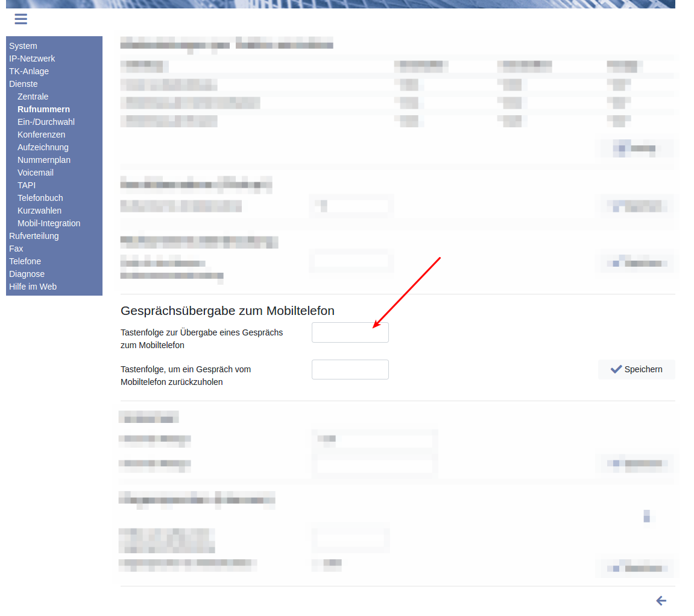
Task: Expand the Telefone section
Action: pyautogui.click(x=25, y=261)
